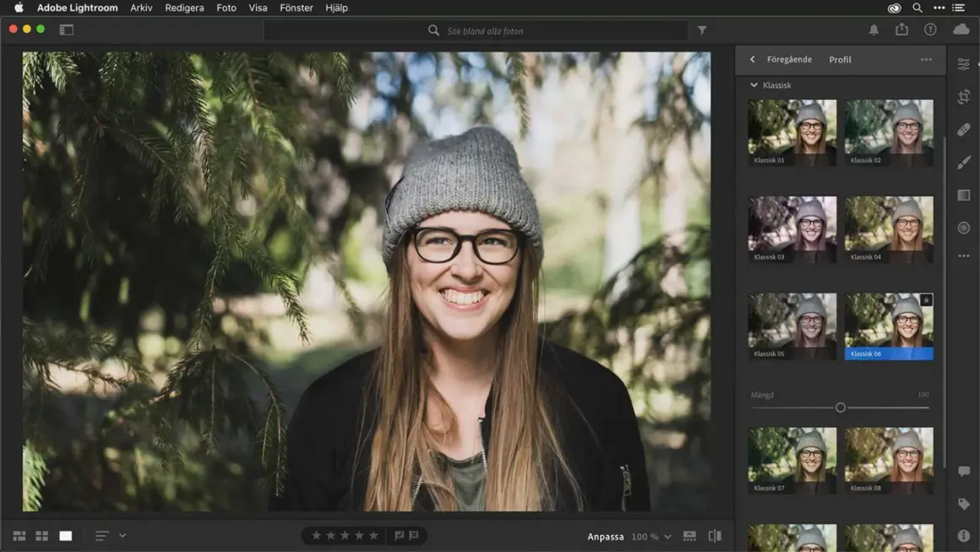980x552 pixels.
Task: Apply the Klassisk 01 profile thumbnail
Action: pos(792,132)
